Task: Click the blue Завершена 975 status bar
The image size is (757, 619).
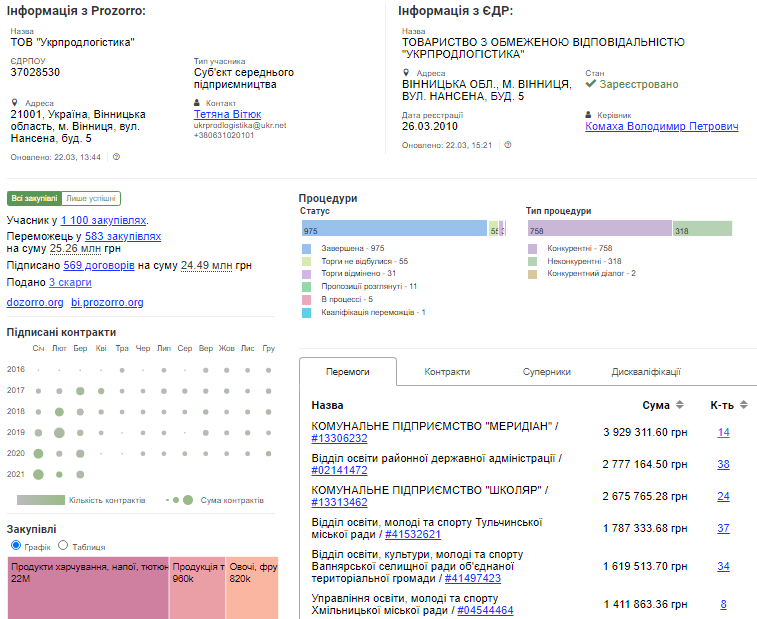Action: [x=394, y=228]
